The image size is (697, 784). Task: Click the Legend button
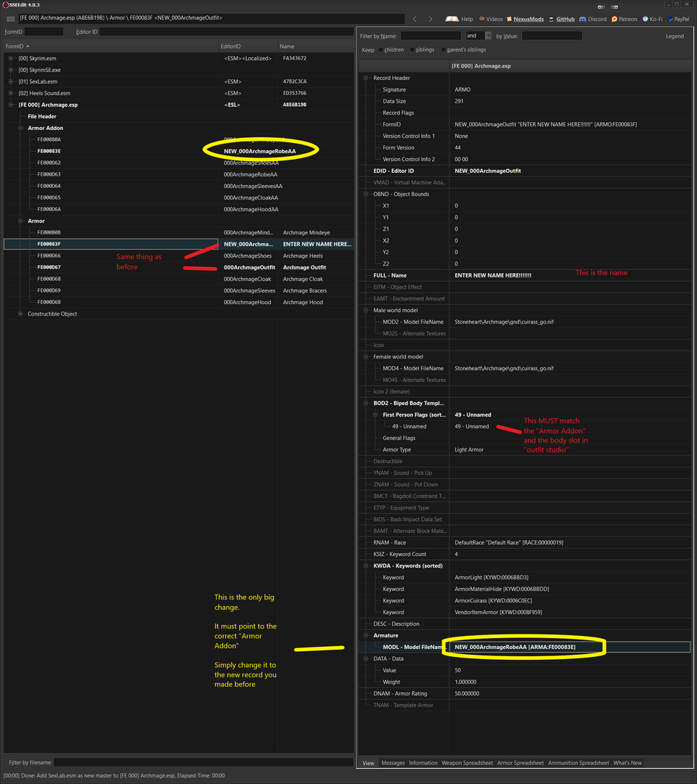click(674, 36)
